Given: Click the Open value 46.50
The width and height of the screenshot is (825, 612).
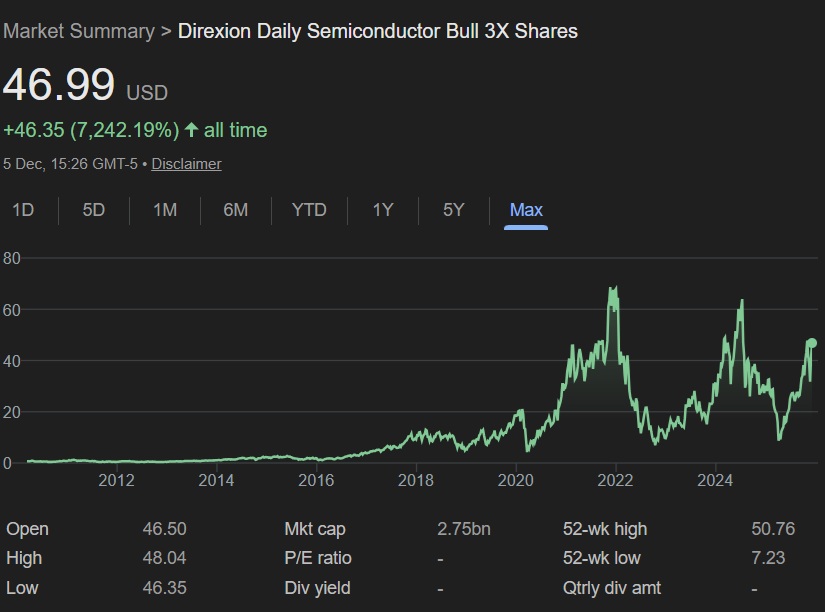Looking at the screenshot, I should (x=164, y=529).
